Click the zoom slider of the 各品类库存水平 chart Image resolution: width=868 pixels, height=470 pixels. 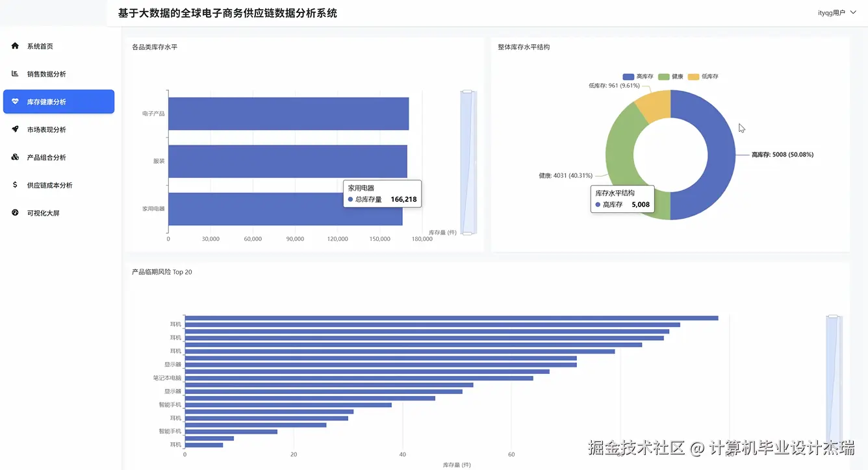(x=468, y=162)
